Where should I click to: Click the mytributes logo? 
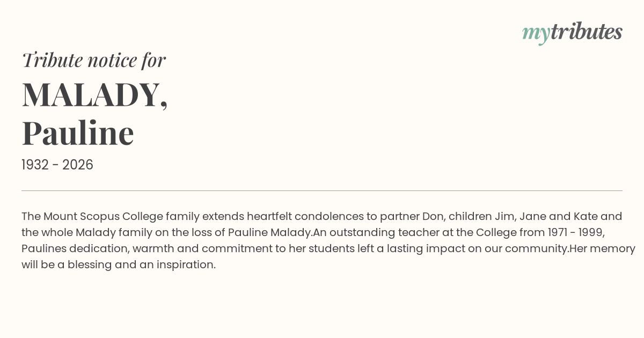click(x=572, y=32)
